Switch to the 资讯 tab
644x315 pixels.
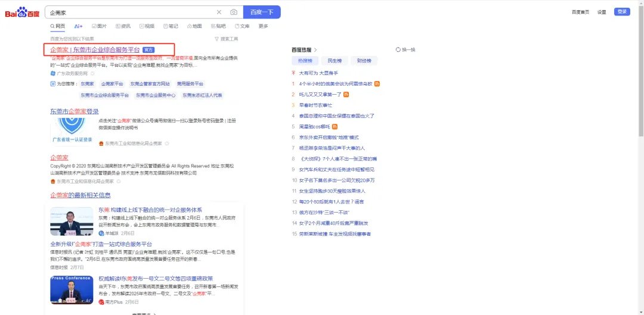123,26
